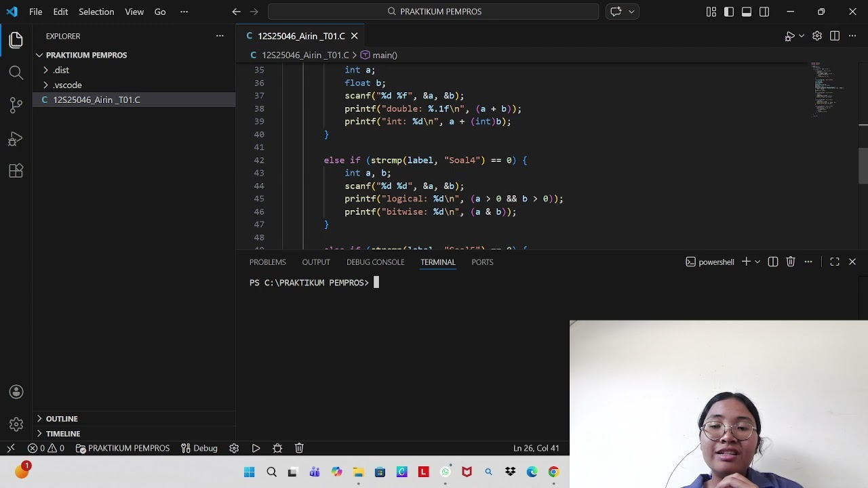Open the File menu
This screenshot has height=488, width=868.
pos(36,12)
